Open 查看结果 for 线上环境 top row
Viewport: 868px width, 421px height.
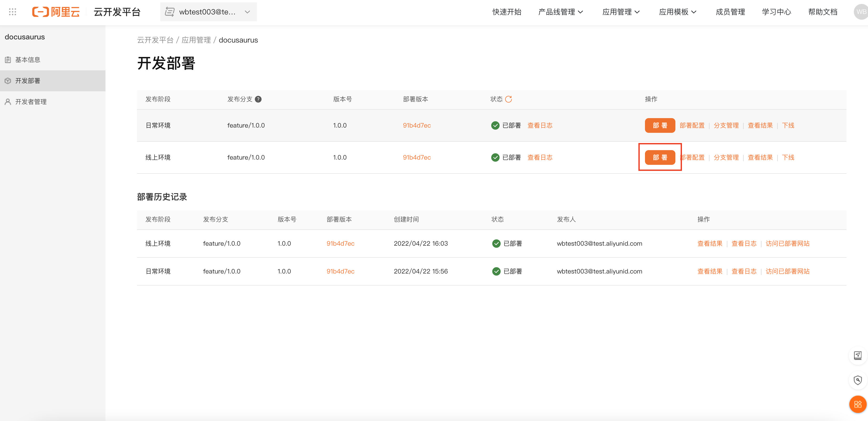click(x=760, y=157)
